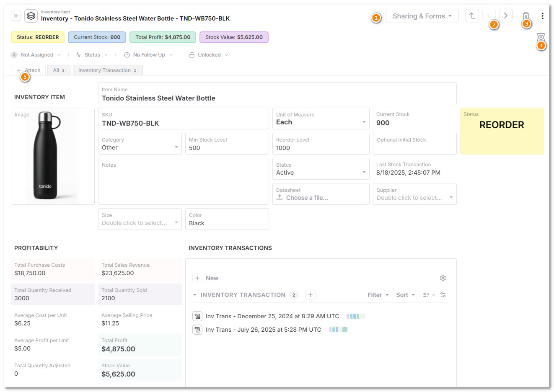
Task: Click Total Quantity Sold value 2100
Action: coord(108,298)
